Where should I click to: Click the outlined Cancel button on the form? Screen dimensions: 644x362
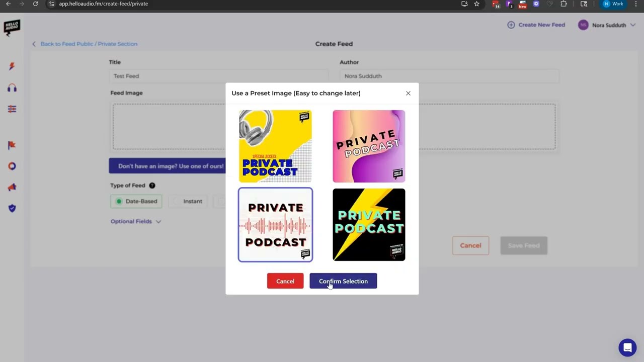(470, 245)
